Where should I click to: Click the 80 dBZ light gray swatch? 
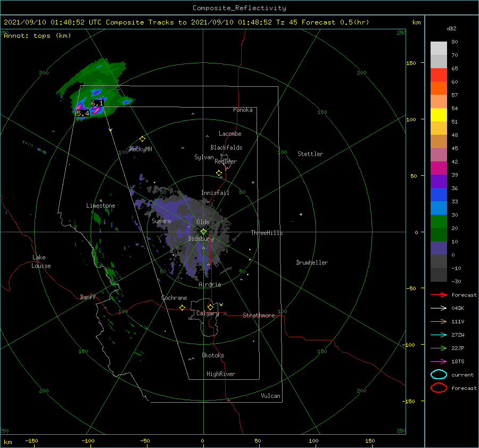pos(439,48)
